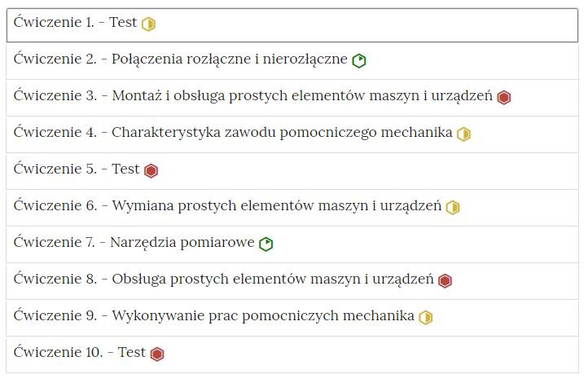Click green hexagon icon beside Narzędzia pomiarowe
This screenshot has width=588, height=383.
(x=265, y=244)
